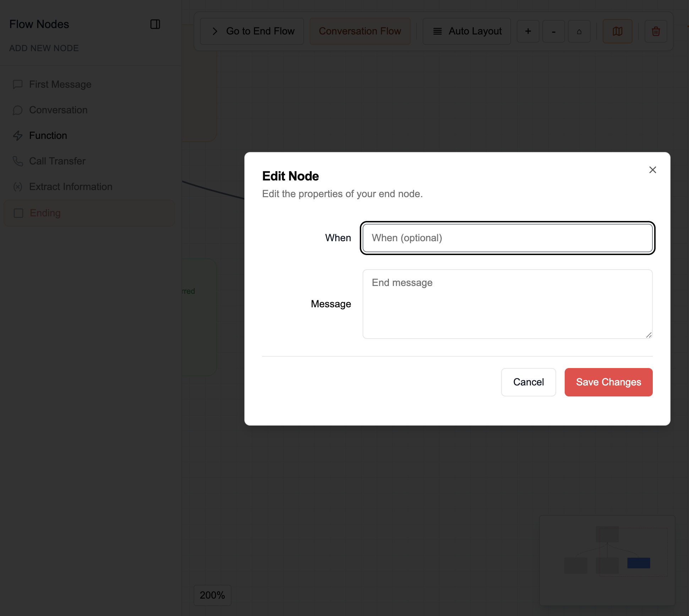Image resolution: width=689 pixels, height=616 pixels.
Task: Select the Ending node item
Action: [45, 213]
